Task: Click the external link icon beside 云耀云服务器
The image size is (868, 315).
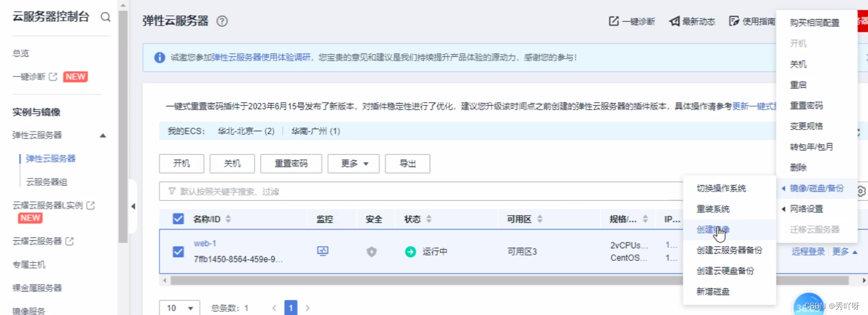Action: point(70,241)
